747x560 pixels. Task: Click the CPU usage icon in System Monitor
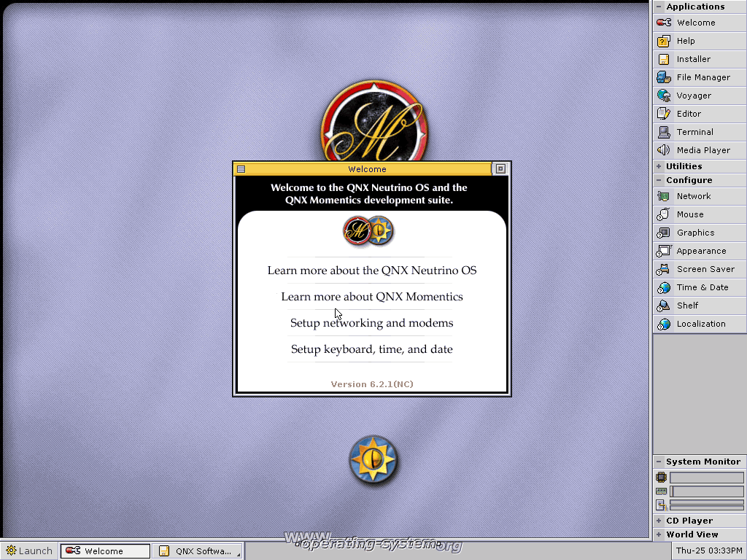(x=661, y=477)
